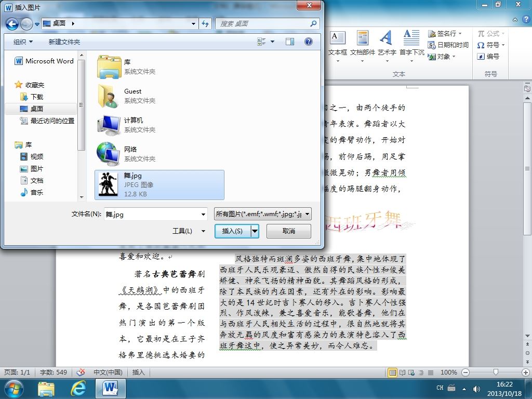532x399 pixels.
Task: Click the 取消 button
Action: click(289, 231)
